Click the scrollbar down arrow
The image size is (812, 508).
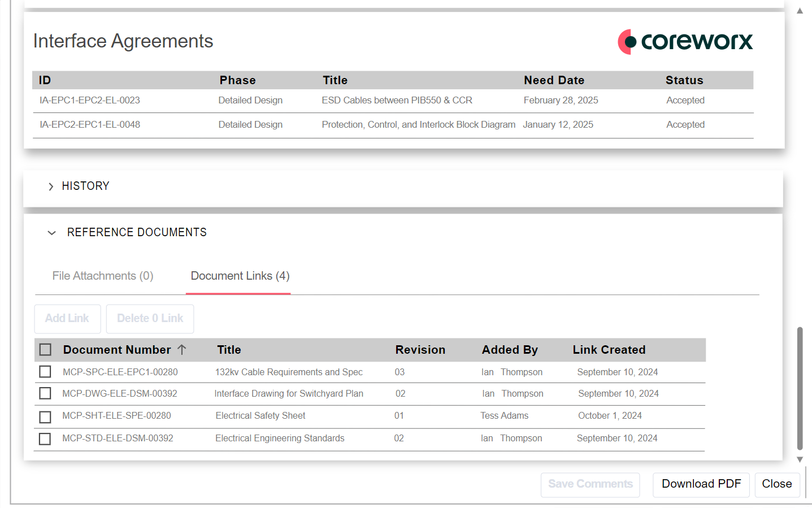pos(800,459)
